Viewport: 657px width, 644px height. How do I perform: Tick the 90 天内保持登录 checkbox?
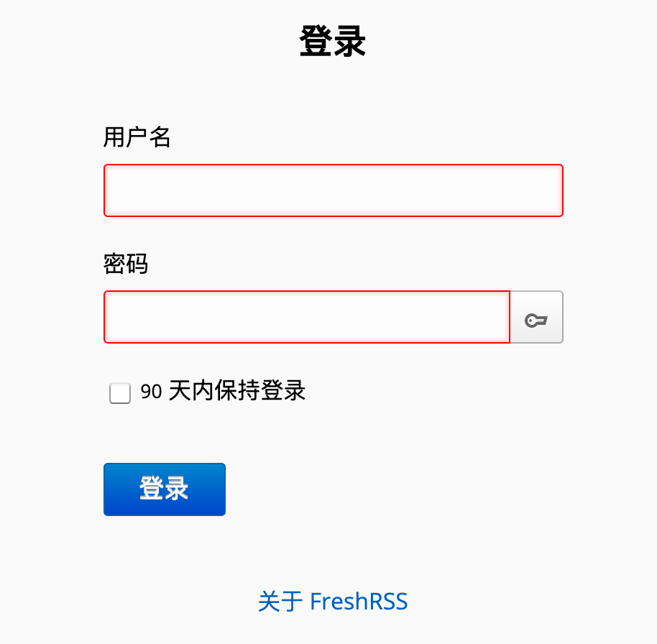pyautogui.click(x=120, y=393)
